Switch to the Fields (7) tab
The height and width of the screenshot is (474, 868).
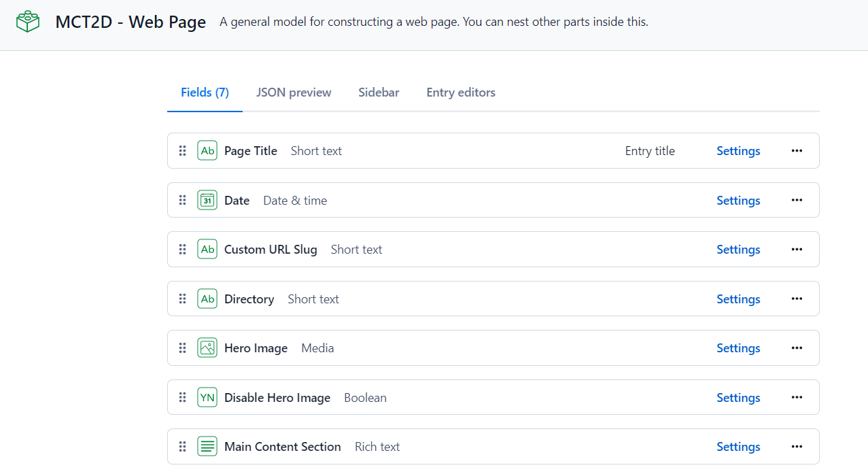tap(205, 92)
